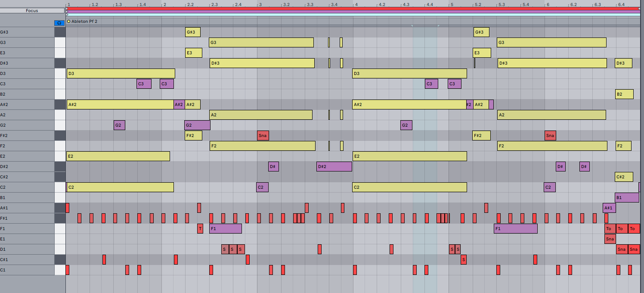
Task: Select the yellow C#2 note
Action: tap(624, 177)
